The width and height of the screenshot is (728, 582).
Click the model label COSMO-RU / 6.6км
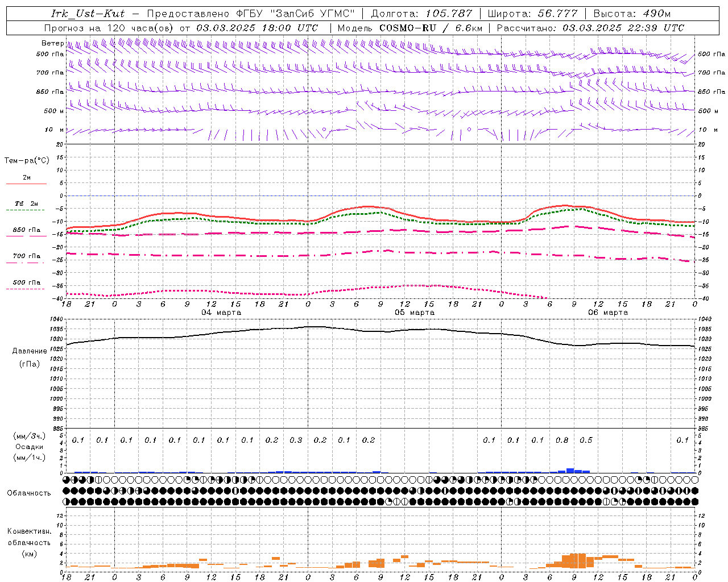(x=431, y=28)
